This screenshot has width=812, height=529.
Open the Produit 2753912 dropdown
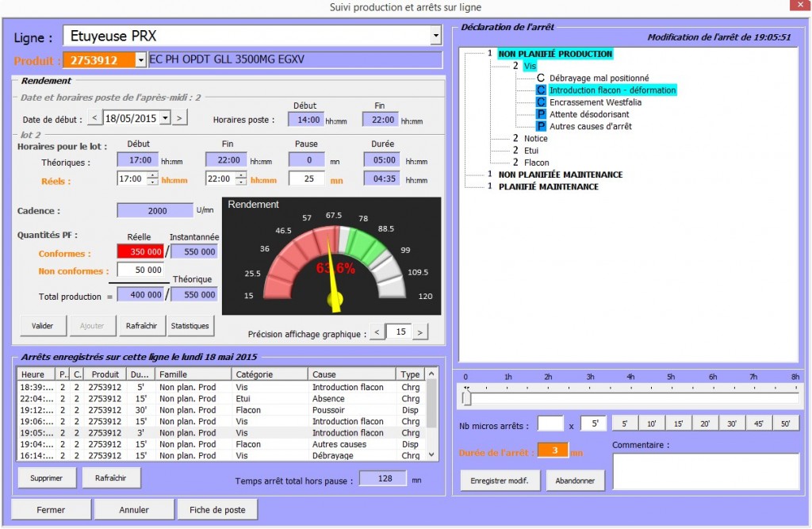point(140,60)
